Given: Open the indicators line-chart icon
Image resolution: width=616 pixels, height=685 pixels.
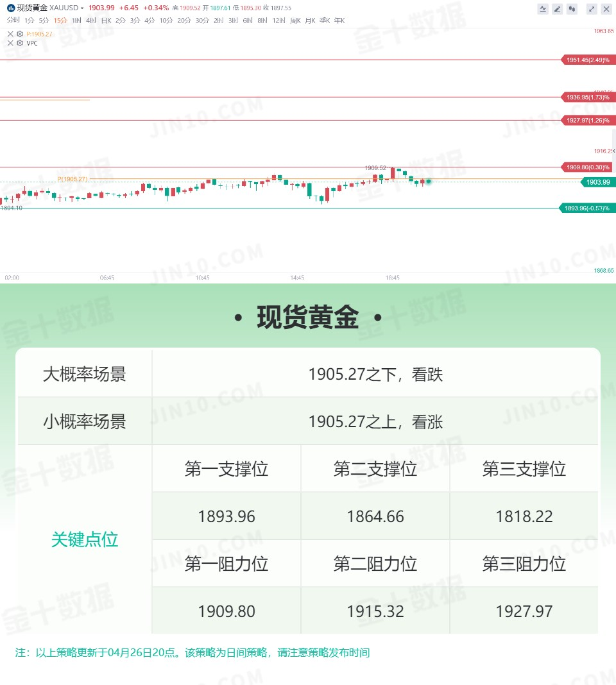Looking at the screenshot, I should tap(543, 9).
